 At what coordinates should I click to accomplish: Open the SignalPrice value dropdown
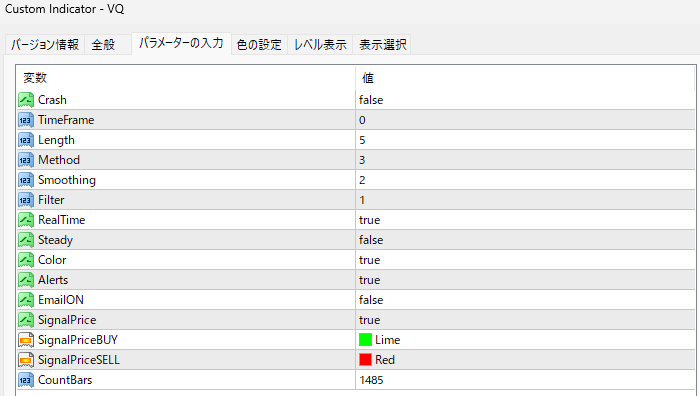click(x=525, y=320)
